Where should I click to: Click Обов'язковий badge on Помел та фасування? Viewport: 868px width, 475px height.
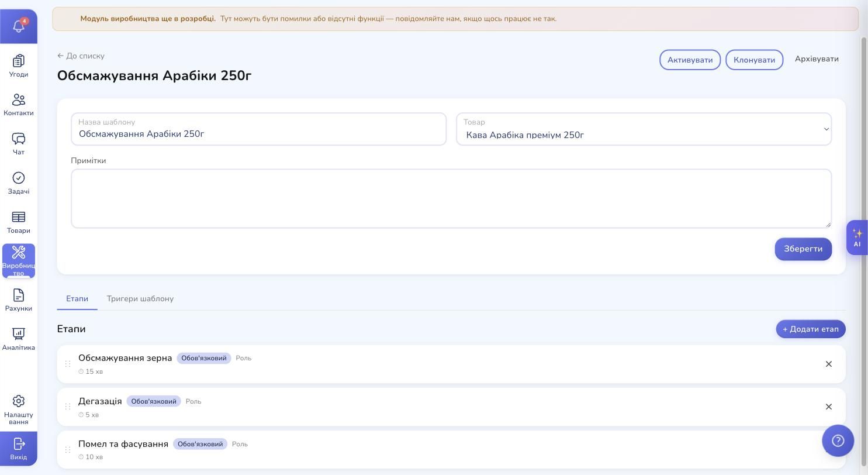click(200, 444)
